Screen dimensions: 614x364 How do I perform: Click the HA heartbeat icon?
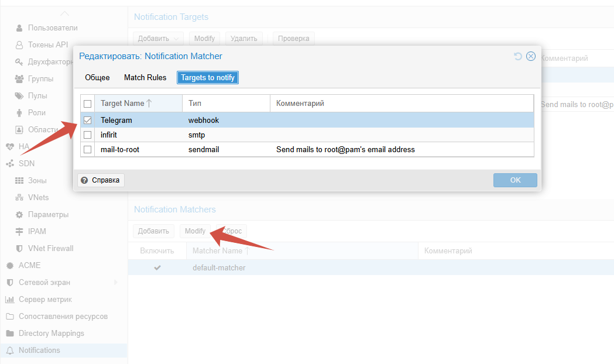[x=10, y=147]
